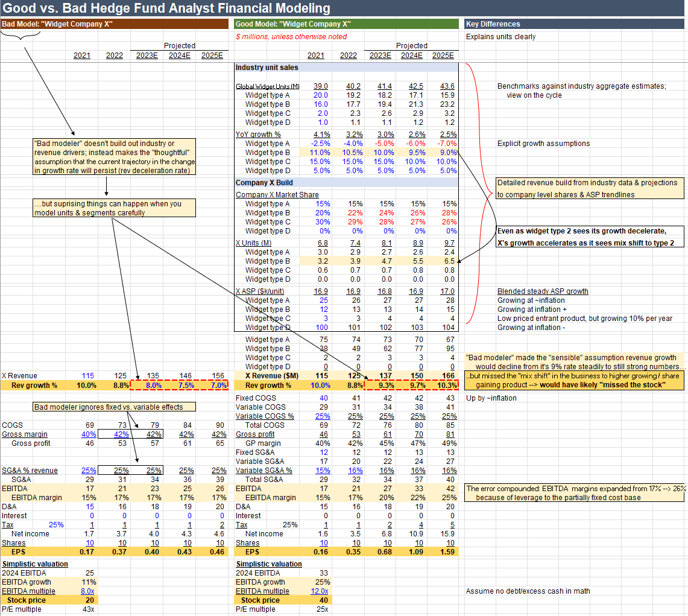Select 'Bad modeler ignores fixed vs. variable effects' box

(114, 407)
